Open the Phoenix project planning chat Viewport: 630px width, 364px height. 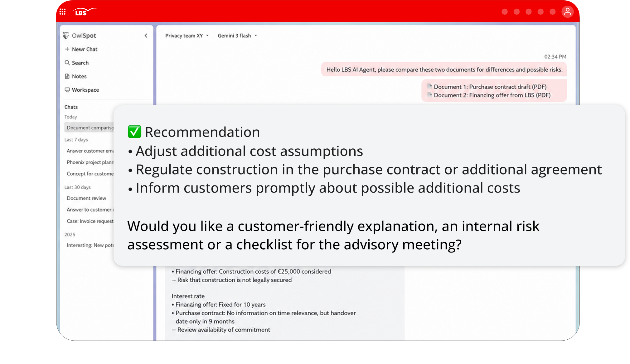90,162
